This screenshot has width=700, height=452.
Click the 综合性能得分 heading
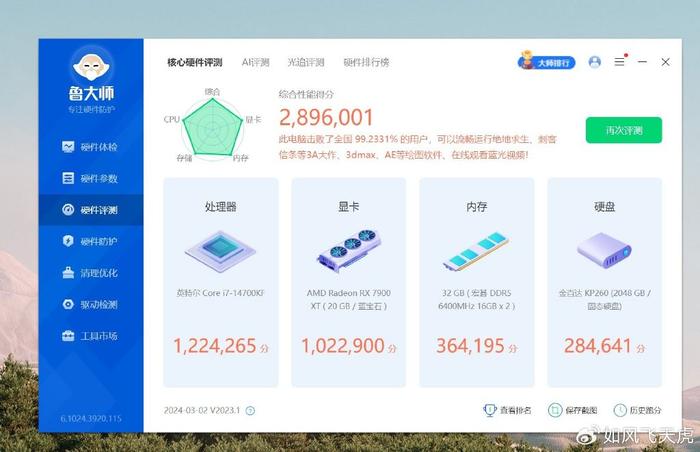coord(306,94)
